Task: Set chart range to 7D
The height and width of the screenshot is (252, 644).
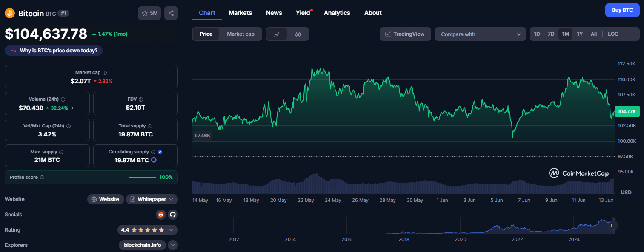Action: pos(551,34)
